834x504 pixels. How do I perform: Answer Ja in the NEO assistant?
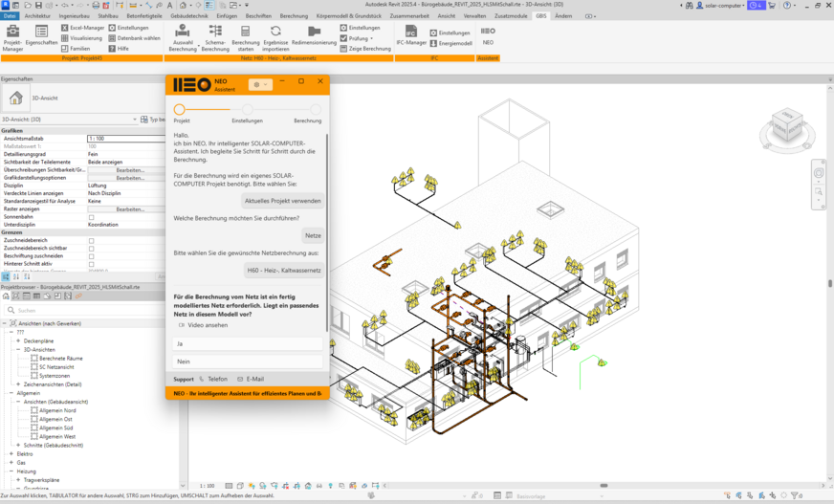pyautogui.click(x=248, y=343)
